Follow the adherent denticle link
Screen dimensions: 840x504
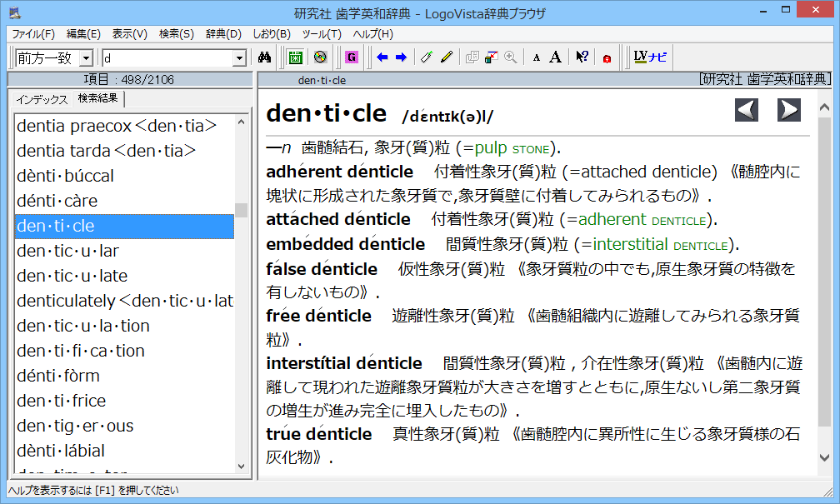coord(642,219)
